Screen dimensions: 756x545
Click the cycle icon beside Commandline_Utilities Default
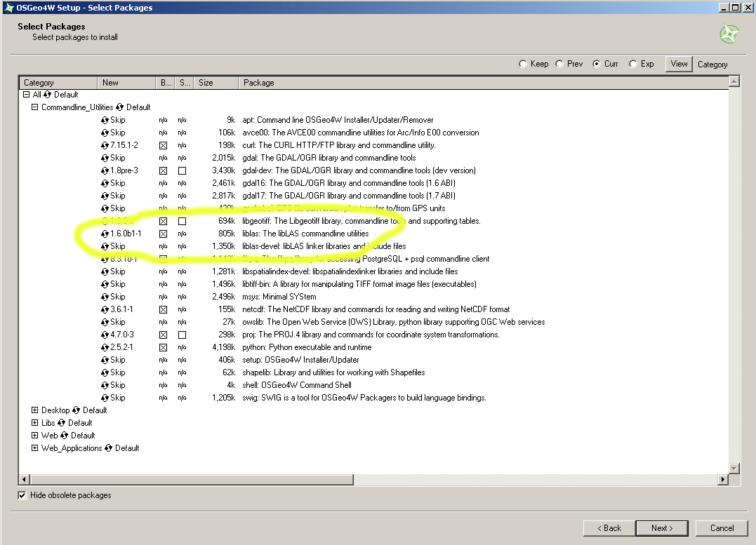click(119, 107)
